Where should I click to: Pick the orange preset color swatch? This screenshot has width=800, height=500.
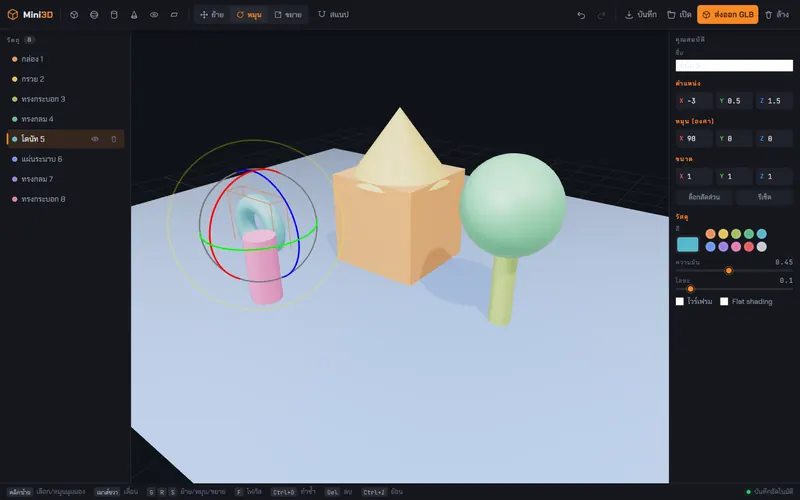pos(710,234)
